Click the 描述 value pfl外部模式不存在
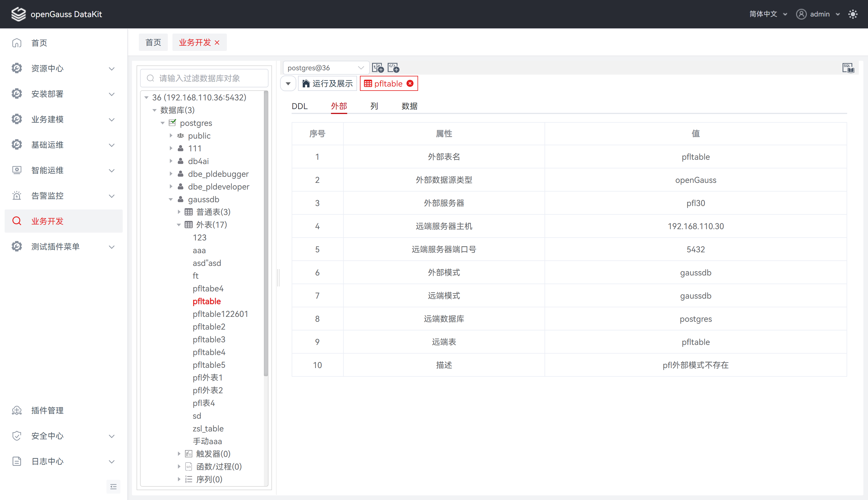 pyautogui.click(x=696, y=365)
